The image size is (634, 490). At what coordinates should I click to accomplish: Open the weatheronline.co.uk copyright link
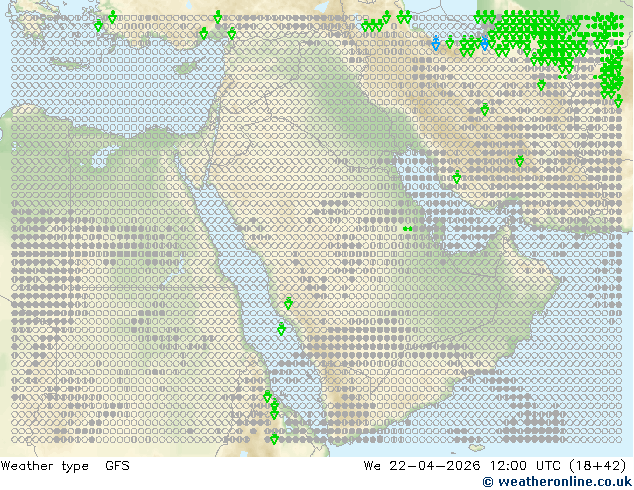tap(557, 482)
